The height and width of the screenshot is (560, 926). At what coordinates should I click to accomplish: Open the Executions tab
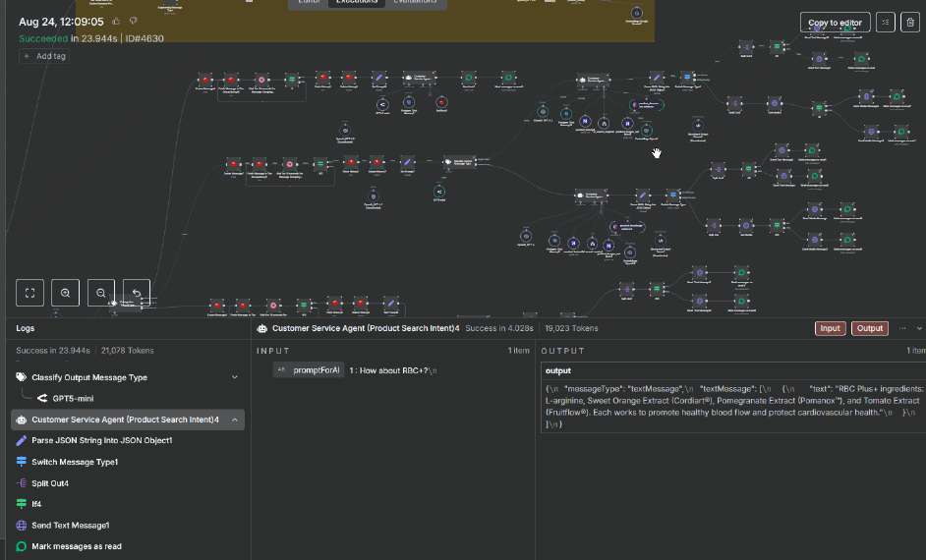[357, 3]
